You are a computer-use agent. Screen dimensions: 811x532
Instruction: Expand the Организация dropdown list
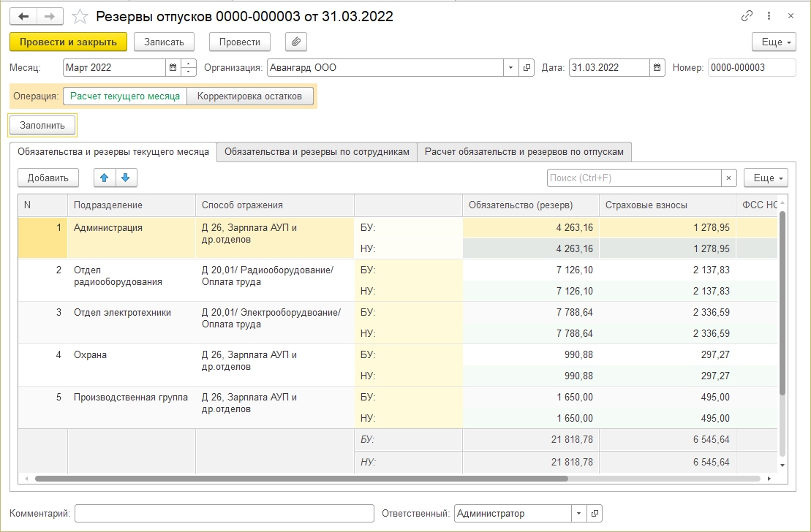pyautogui.click(x=510, y=68)
